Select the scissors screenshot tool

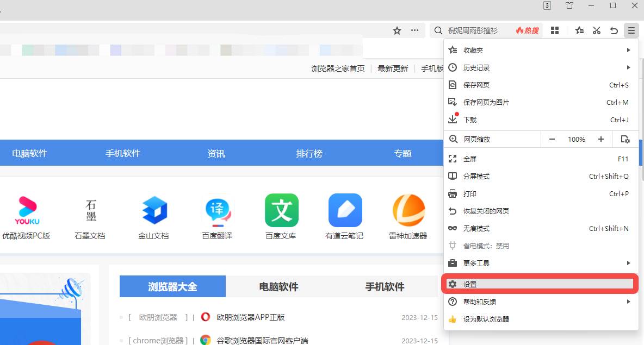pyautogui.click(x=596, y=30)
